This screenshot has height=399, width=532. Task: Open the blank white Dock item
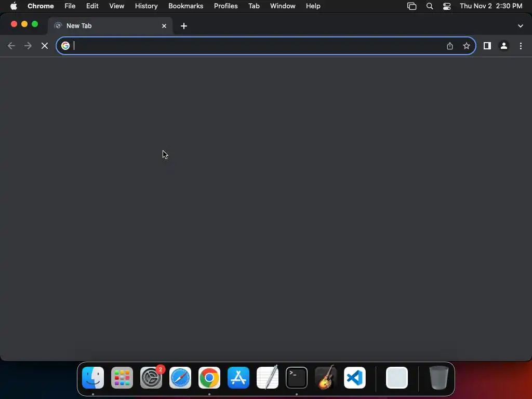397,378
